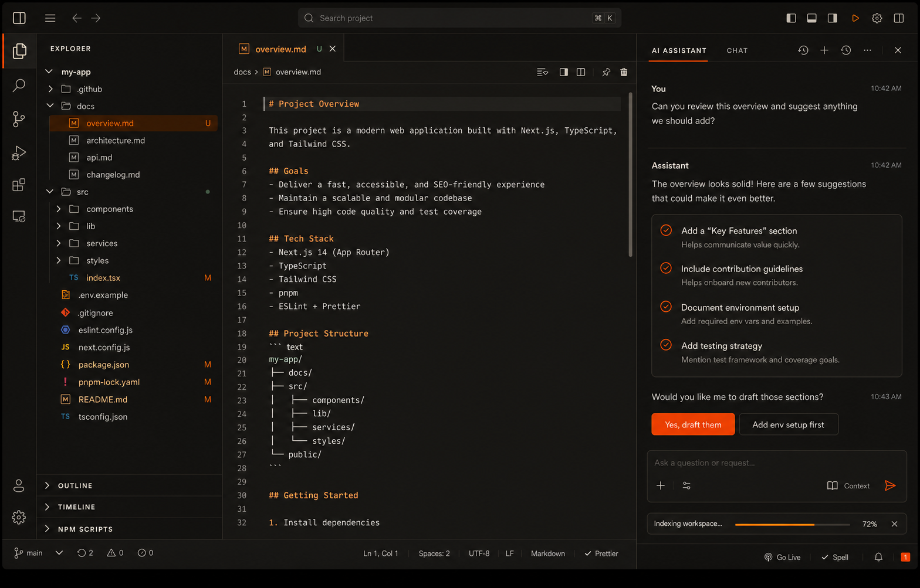
Task: Click docs in the breadcrumb
Action: [x=242, y=72]
